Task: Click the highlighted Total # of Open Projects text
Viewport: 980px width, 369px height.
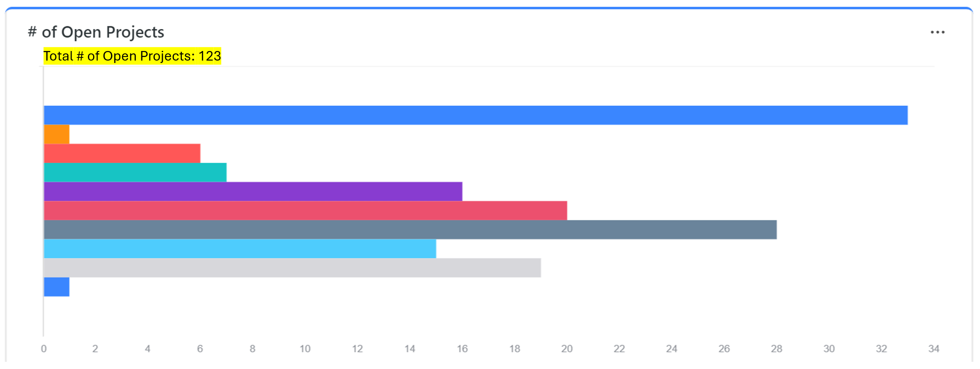Action: click(132, 56)
